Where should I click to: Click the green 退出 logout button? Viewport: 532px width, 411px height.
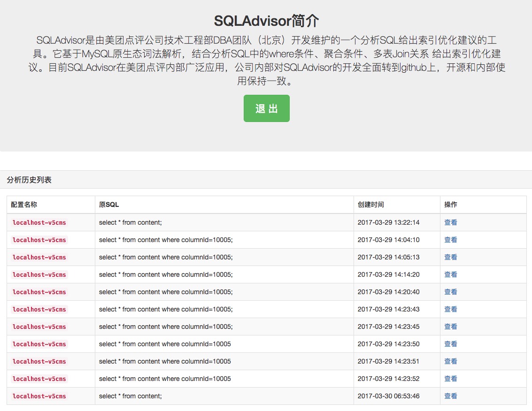click(x=266, y=108)
